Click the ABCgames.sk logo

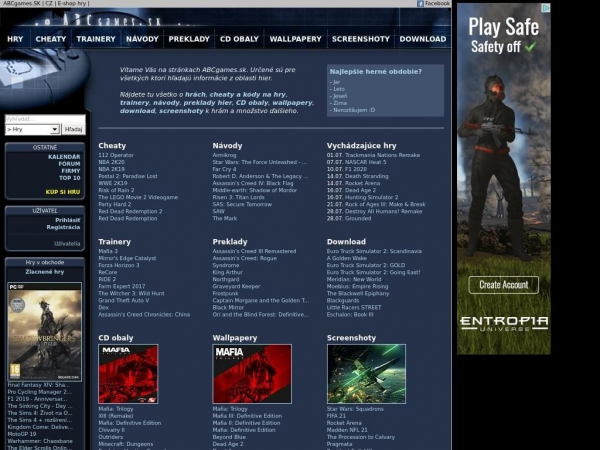pyautogui.click(x=98, y=20)
